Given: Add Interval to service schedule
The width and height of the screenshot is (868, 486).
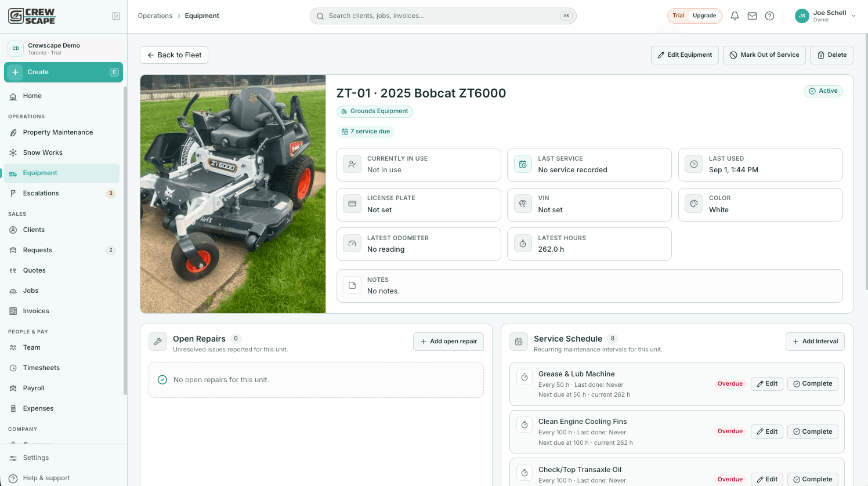Looking at the screenshot, I should (x=815, y=342).
